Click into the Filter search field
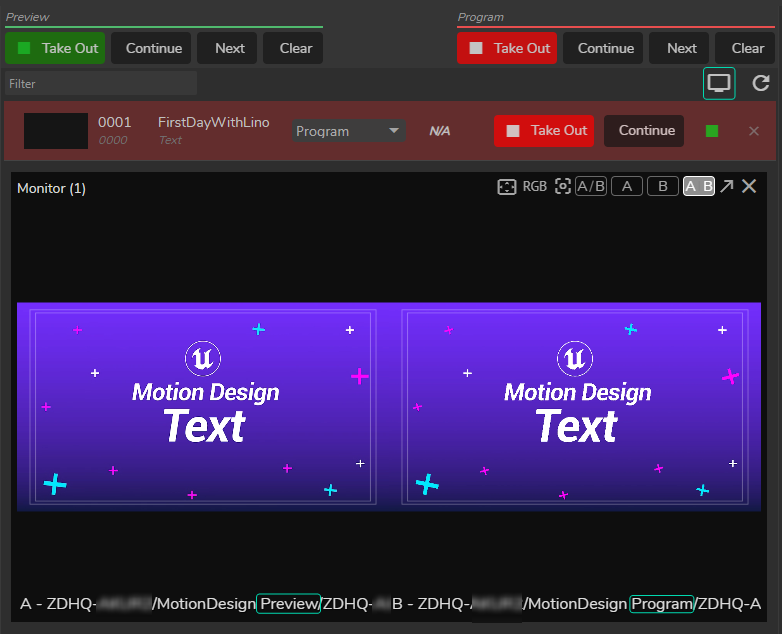782x634 pixels. coord(100,84)
